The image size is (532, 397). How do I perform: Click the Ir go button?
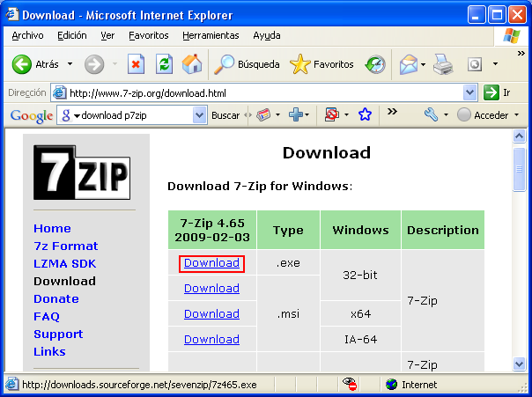click(498, 92)
